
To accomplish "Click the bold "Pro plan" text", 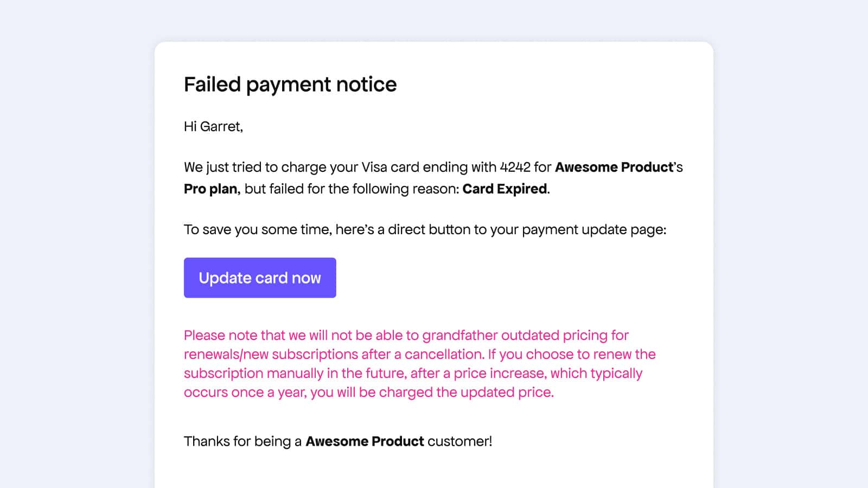I will (211, 189).
